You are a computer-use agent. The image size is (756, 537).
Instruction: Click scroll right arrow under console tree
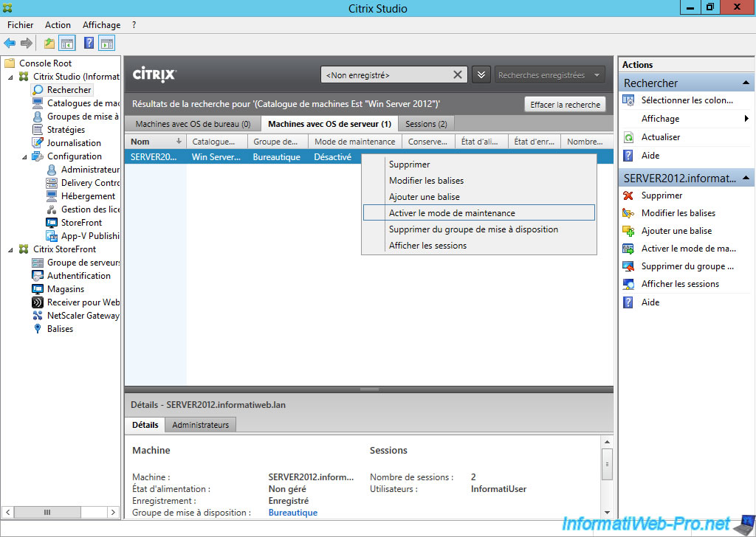click(x=113, y=512)
